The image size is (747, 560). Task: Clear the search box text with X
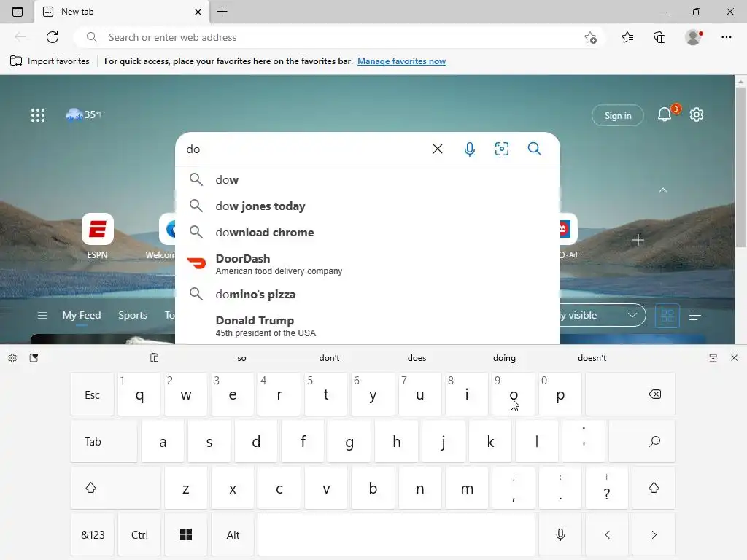point(438,149)
